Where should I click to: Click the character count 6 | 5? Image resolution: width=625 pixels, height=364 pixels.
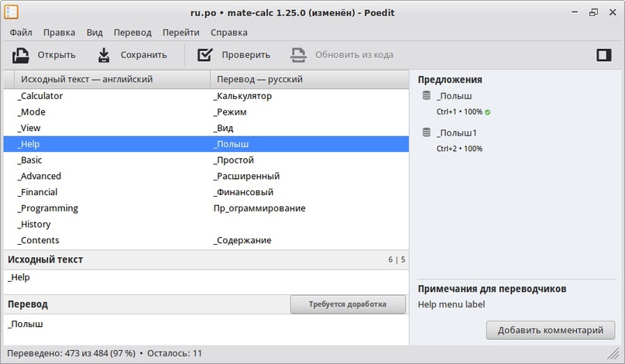(397, 259)
